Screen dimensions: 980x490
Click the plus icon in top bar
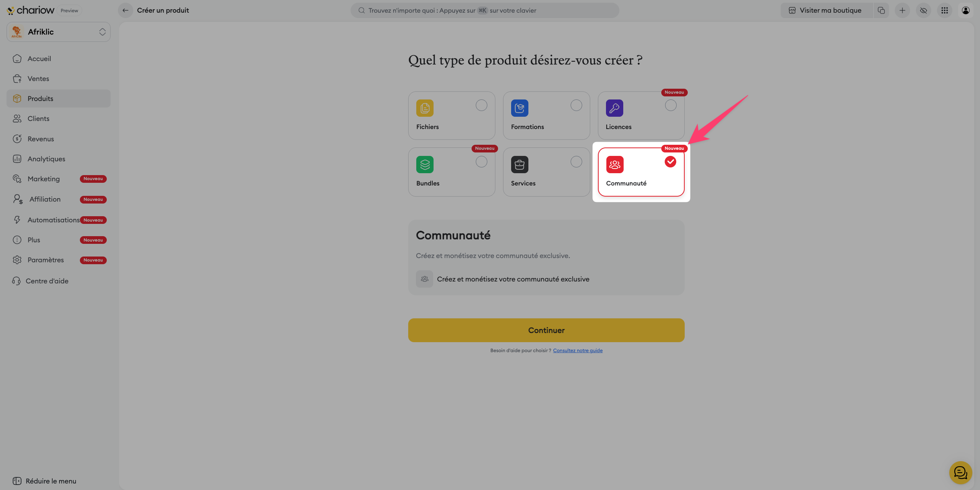coord(902,10)
